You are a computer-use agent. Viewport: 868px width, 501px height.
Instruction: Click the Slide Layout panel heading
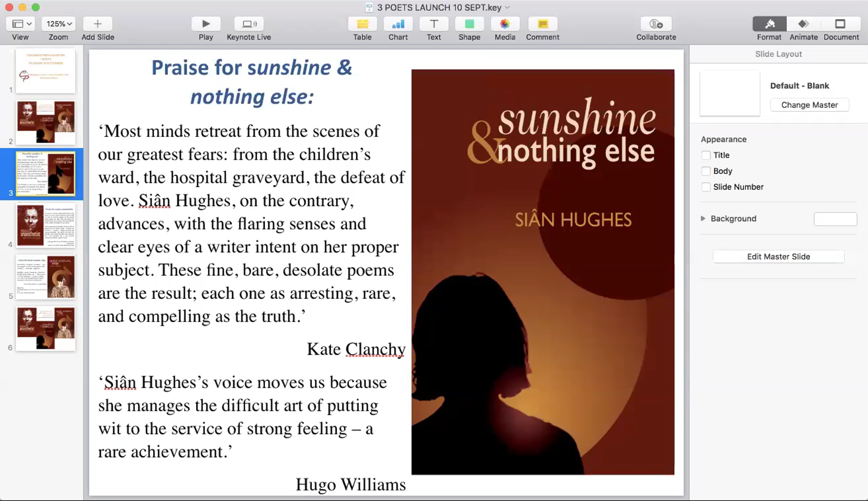778,54
